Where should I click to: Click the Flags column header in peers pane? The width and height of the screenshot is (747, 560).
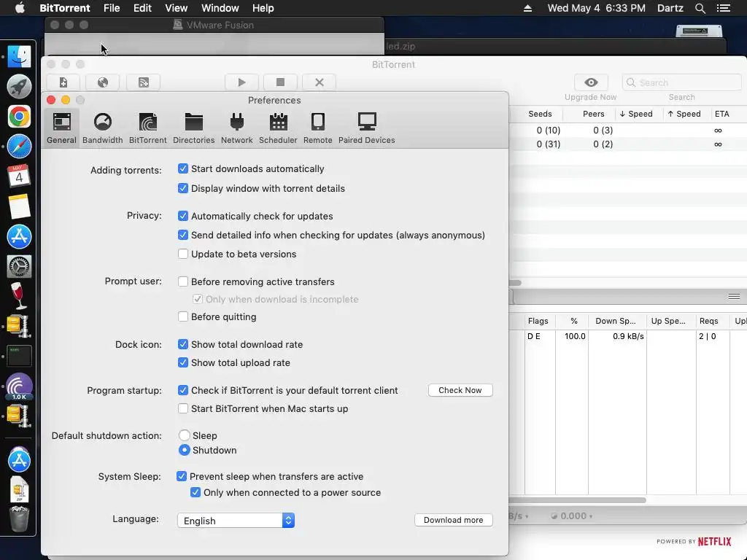538,321
